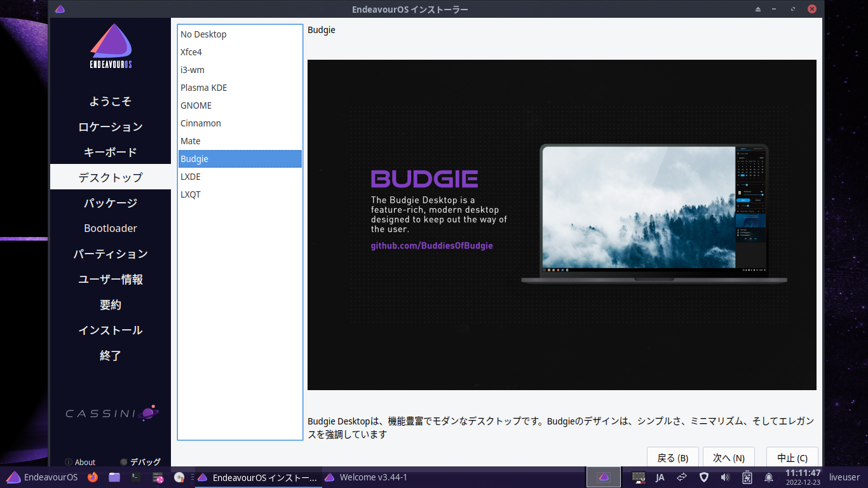The image size is (868, 488).
Task: Select パッケージ step in sidebar
Action: click(x=111, y=203)
